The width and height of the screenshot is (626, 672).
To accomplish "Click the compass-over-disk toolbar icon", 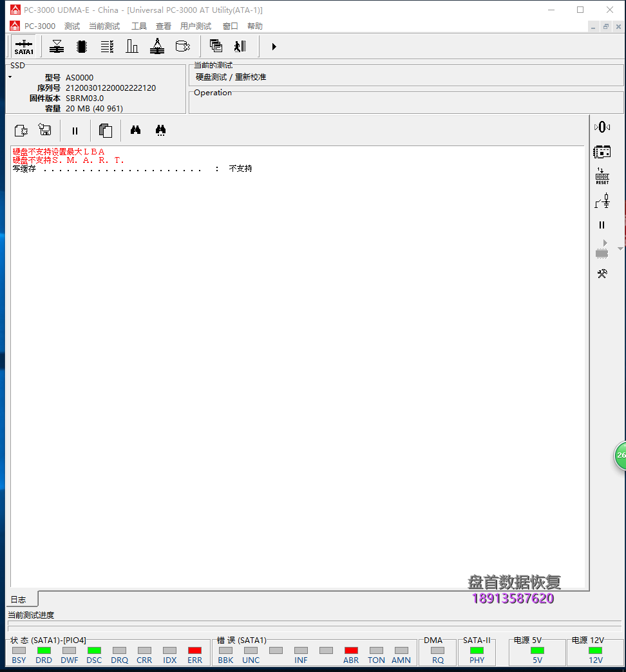I will [157, 46].
